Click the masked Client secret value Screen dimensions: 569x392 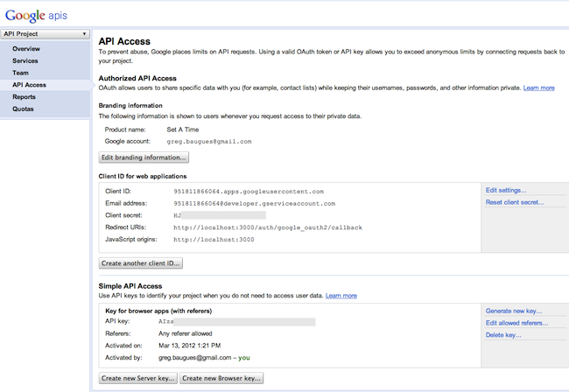click(220, 215)
